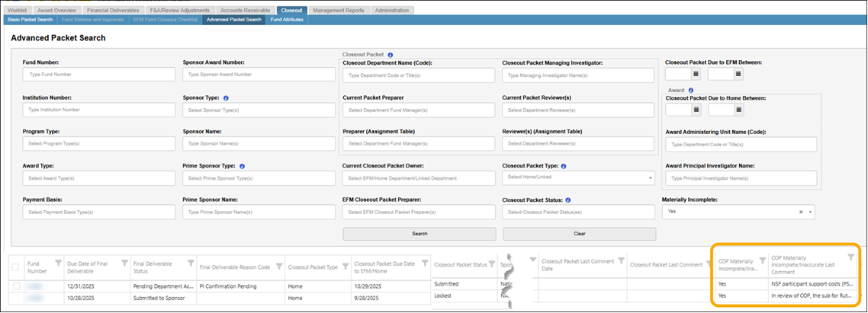868x313 pixels.
Task: Open calendar for second Due to EFM date
Action: [738, 75]
